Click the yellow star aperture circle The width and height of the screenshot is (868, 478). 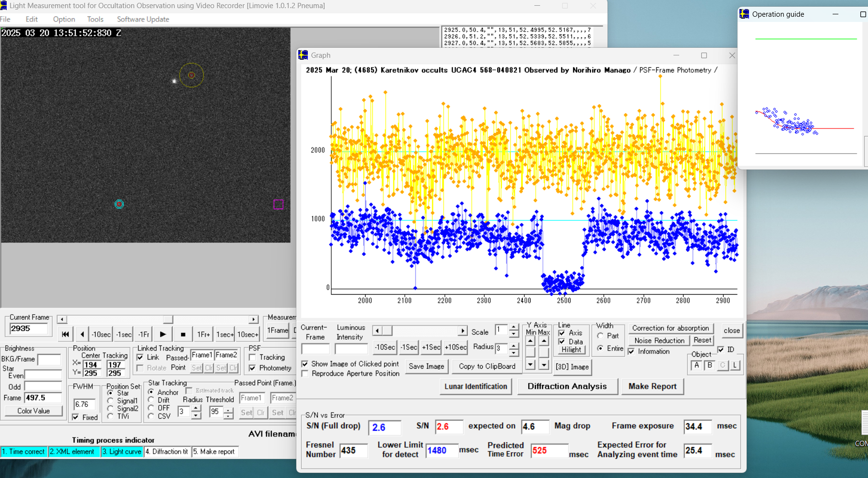click(191, 75)
